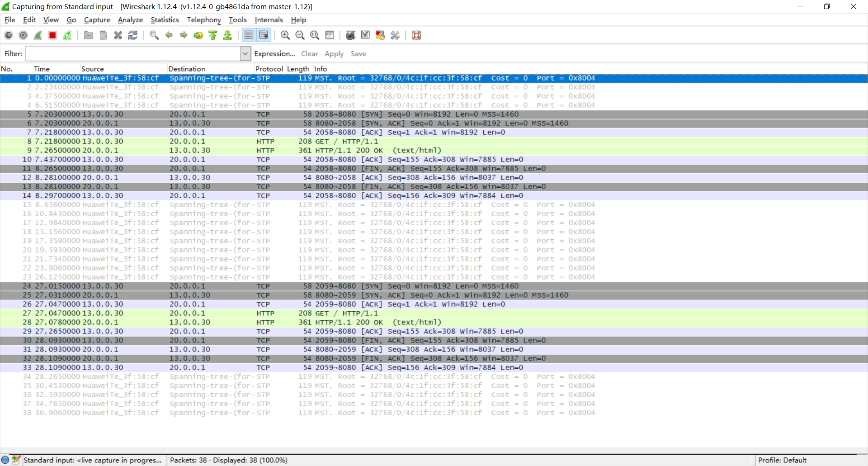This screenshot has width=868, height=466.
Task: Open the View menu
Action: tap(51, 20)
